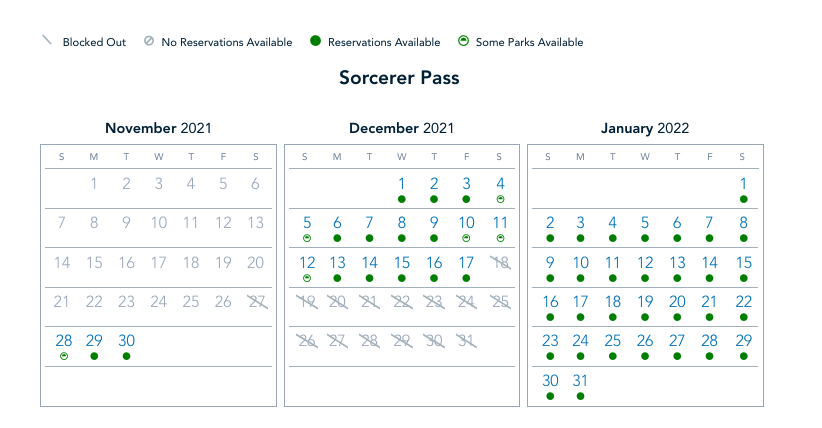Click the Some Parks Available legend icon

[463, 42]
